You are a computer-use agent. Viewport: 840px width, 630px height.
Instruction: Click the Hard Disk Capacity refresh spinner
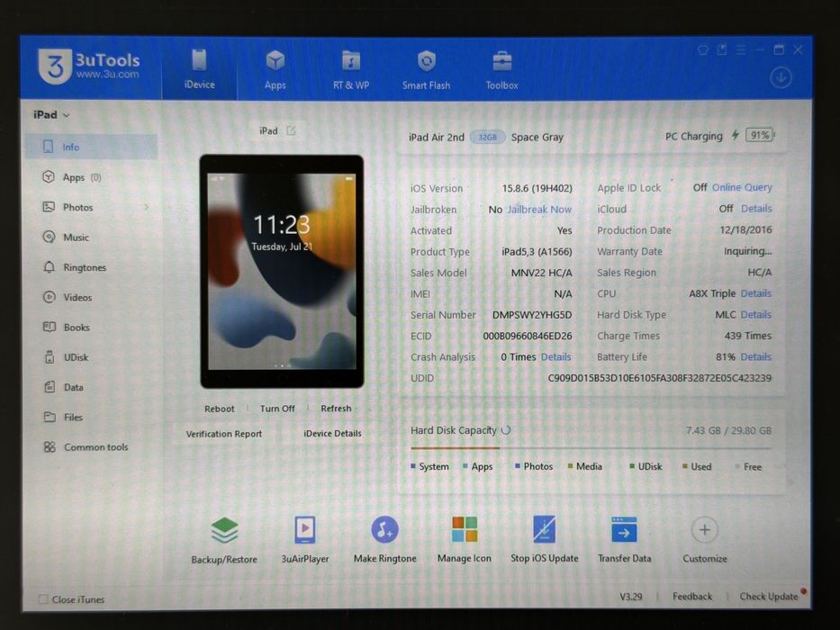click(506, 429)
